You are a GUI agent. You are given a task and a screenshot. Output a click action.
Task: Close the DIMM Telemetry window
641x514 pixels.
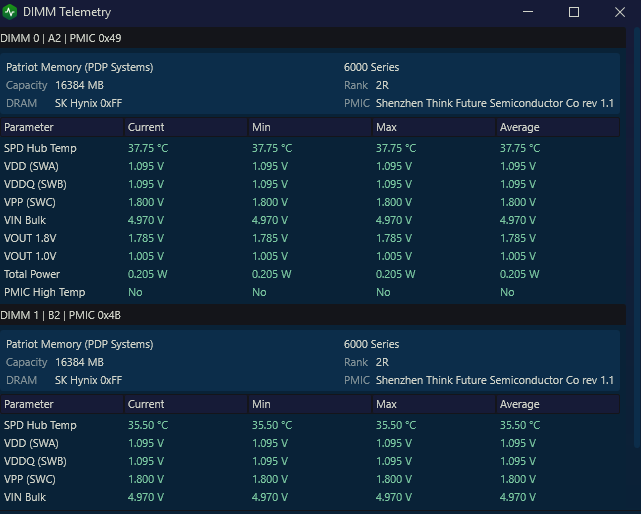tap(620, 12)
